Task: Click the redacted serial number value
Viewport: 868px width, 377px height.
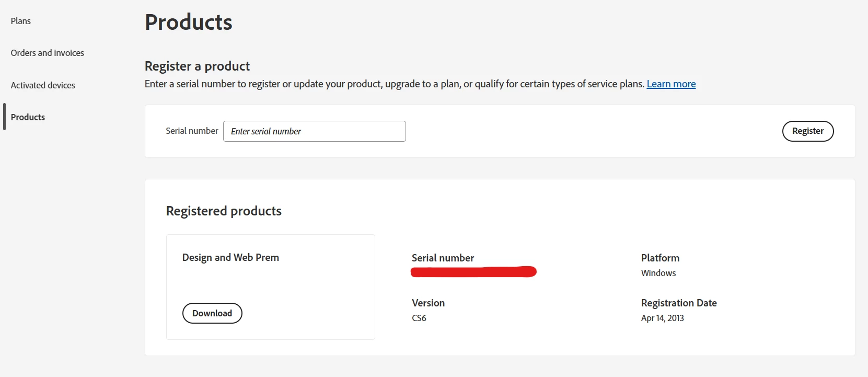Action: [x=473, y=272]
